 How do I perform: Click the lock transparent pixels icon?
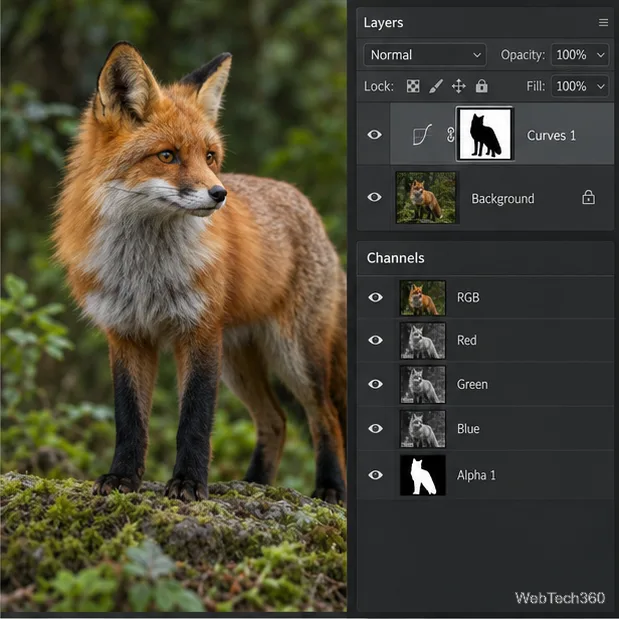413,86
